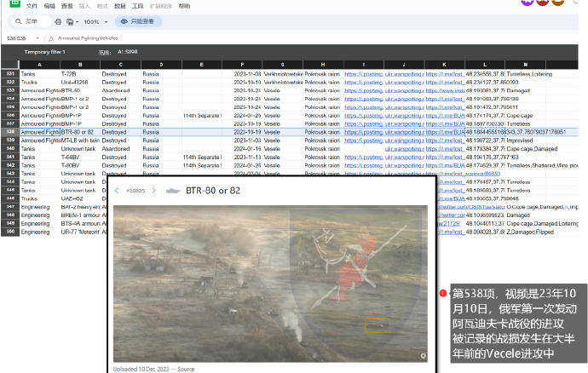Toggle the view-only (只能查看) eye button
The image size is (588, 373).
(x=137, y=21)
